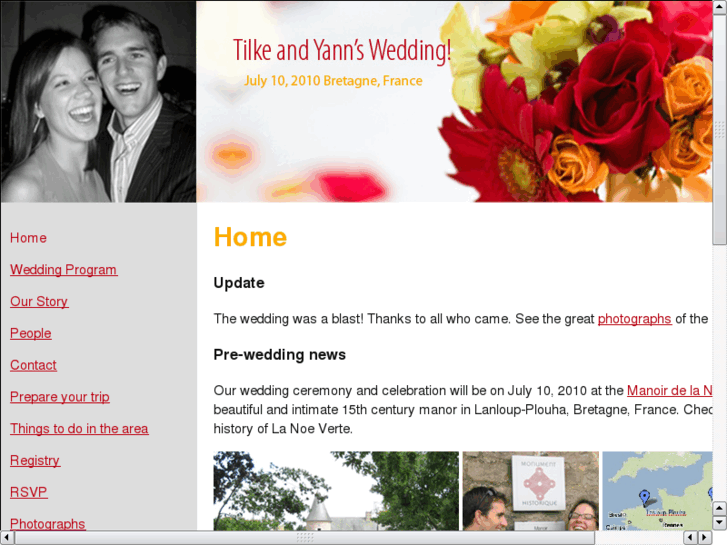This screenshot has height=545, width=727.
Task: Open Things to do in the area
Action: (x=79, y=429)
